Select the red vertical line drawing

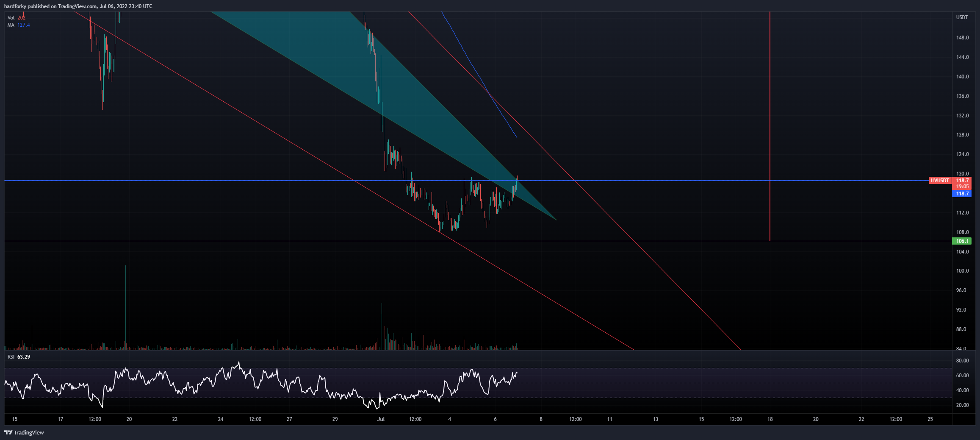pos(770,126)
